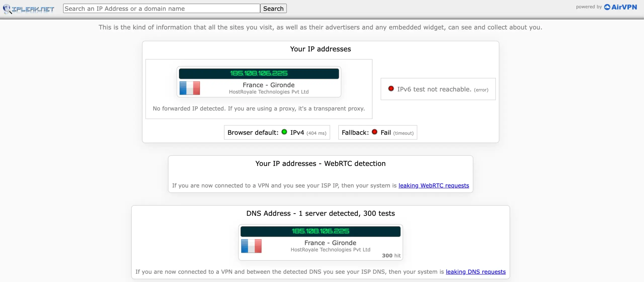Click the AirVPN logo
The height and width of the screenshot is (282, 644).
[x=620, y=7]
